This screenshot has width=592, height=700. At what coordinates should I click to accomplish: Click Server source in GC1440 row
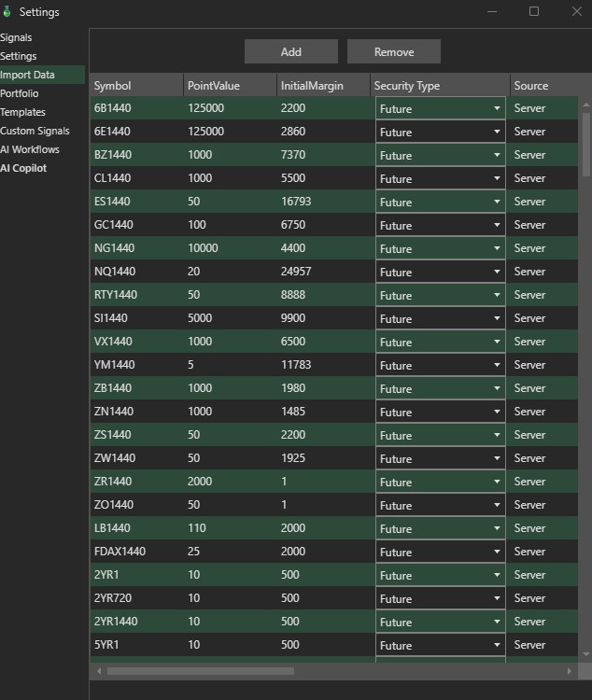coord(529,225)
